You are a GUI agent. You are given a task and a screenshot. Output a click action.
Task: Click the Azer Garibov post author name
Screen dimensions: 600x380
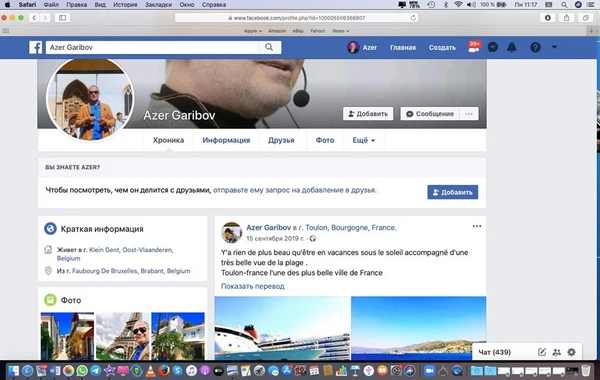269,227
